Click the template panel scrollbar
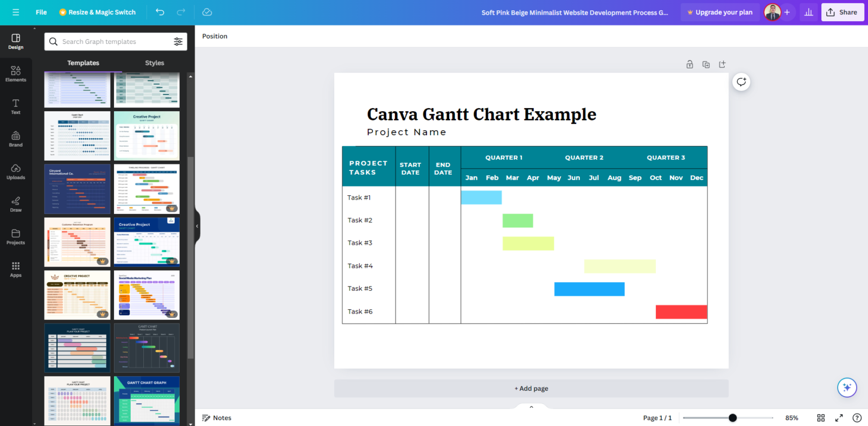Image resolution: width=868 pixels, height=426 pixels. click(190, 258)
